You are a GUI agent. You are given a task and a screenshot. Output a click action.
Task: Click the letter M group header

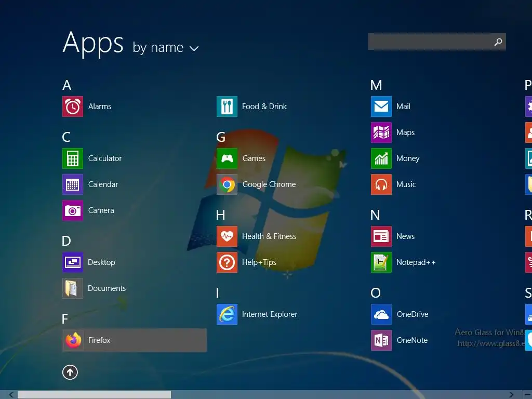point(376,85)
